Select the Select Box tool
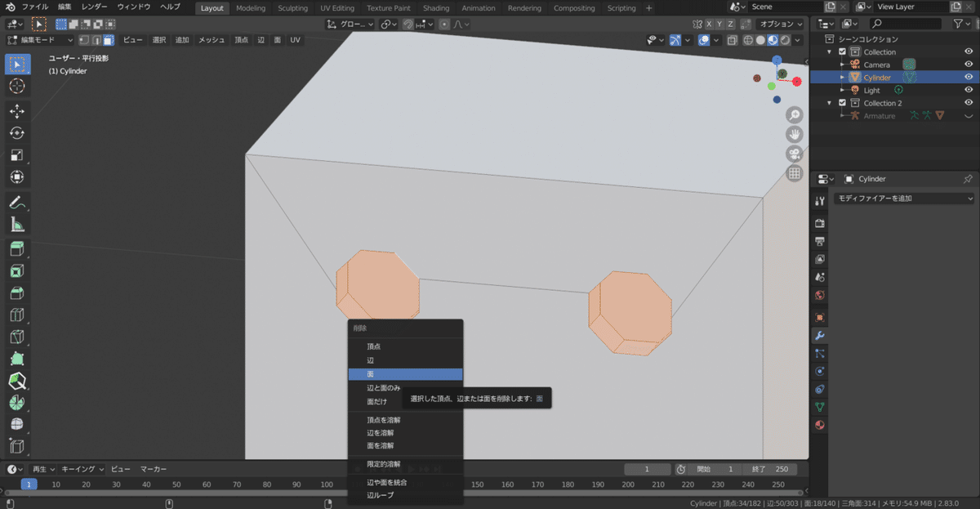The width and height of the screenshot is (980, 509). pos(17,64)
